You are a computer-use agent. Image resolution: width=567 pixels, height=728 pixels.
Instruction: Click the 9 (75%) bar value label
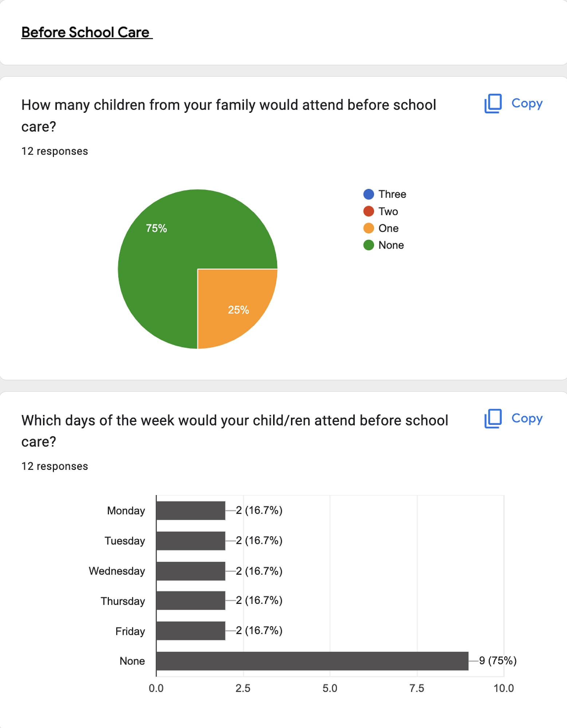(x=497, y=660)
